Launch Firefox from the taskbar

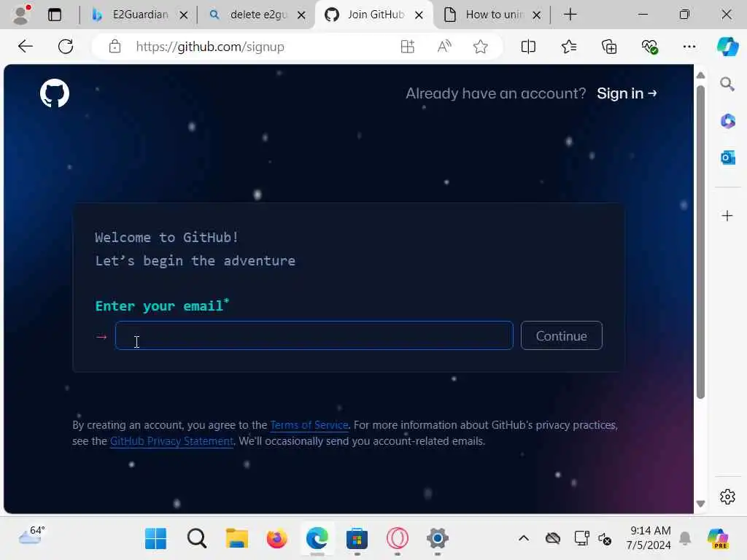click(276, 539)
